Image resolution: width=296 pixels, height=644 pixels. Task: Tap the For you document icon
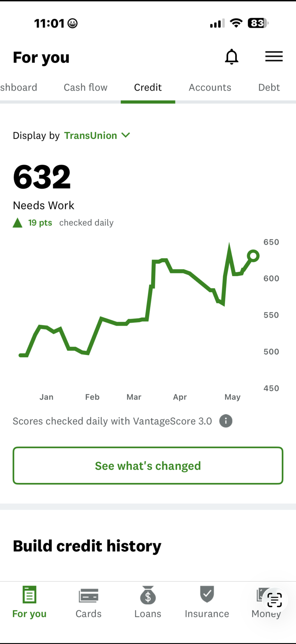pos(29,594)
